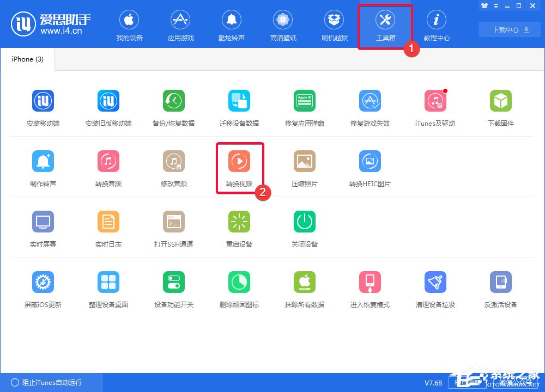
Task: Select the iPhone (3) tab
Action: 27,59
